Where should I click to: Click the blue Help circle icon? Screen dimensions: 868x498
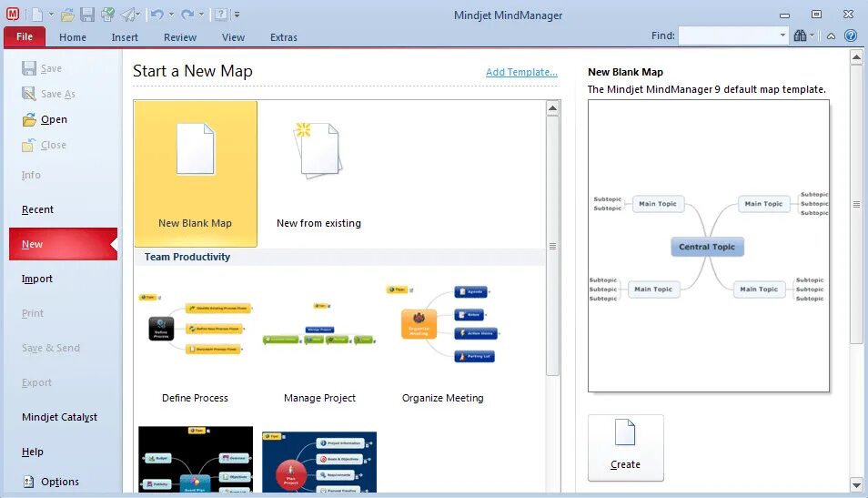pyautogui.click(x=851, y=36)
